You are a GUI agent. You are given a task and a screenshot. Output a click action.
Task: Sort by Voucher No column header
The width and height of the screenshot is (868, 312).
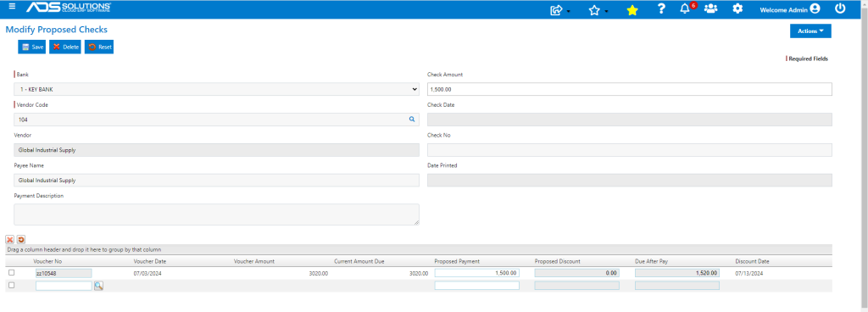[x=47, y=261]
